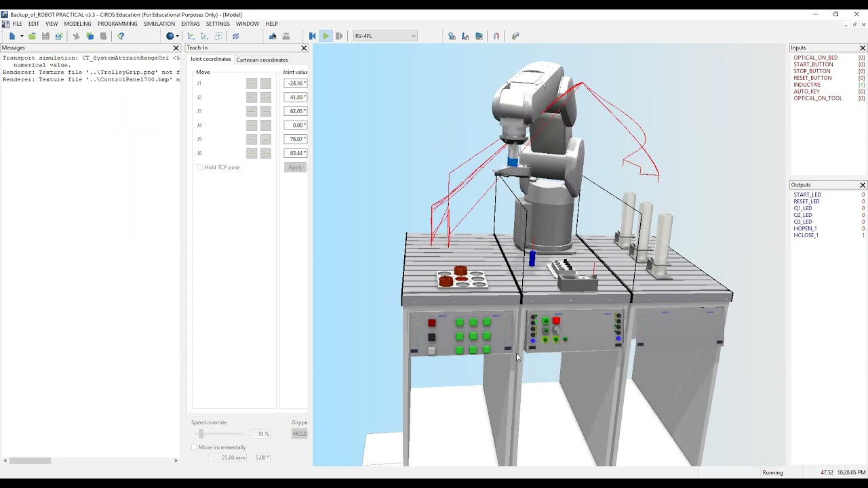Click third robot icon right of RV-4FL dropdown
This screenshot has width=868, height=488.
click(479, 36)
